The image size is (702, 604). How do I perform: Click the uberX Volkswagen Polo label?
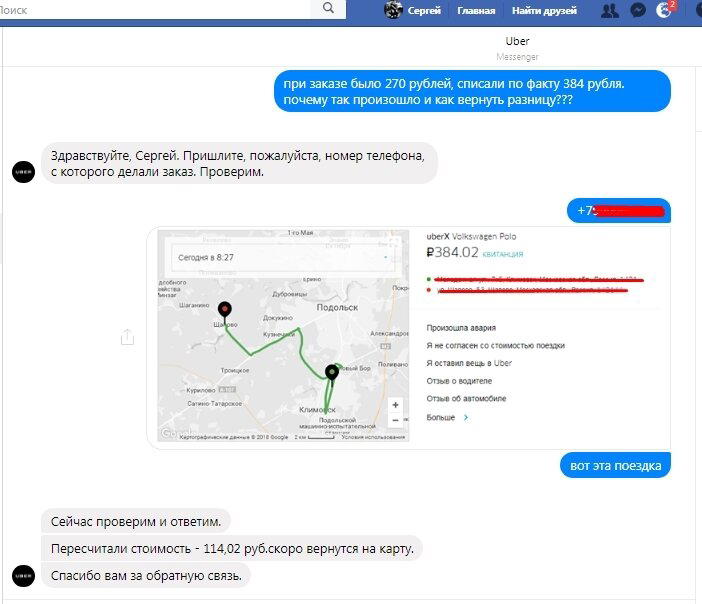point(471,236)
